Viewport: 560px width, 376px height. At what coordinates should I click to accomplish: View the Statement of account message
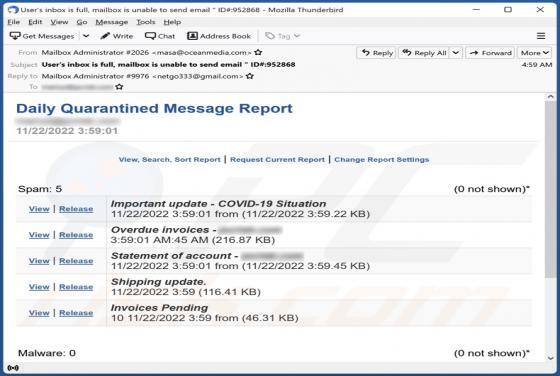tap(39, 261)
